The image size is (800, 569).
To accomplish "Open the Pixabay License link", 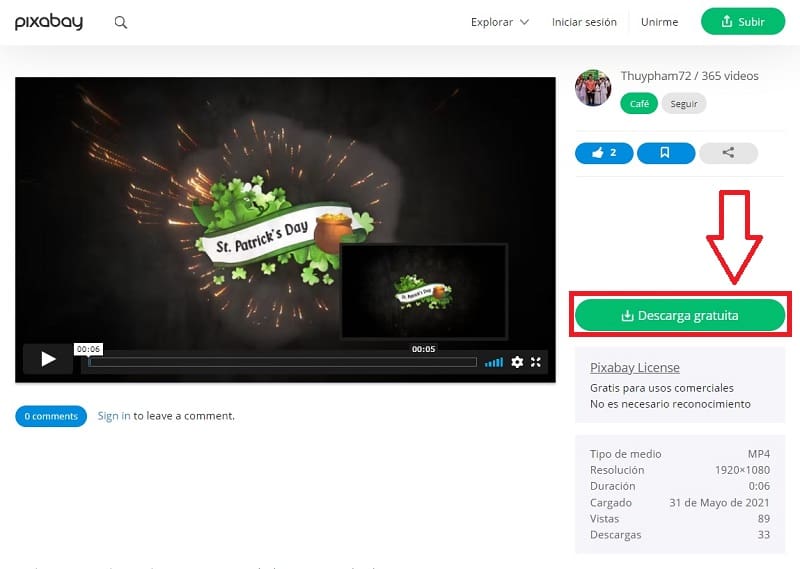I will pyautogui.click(x=635, y=367).
